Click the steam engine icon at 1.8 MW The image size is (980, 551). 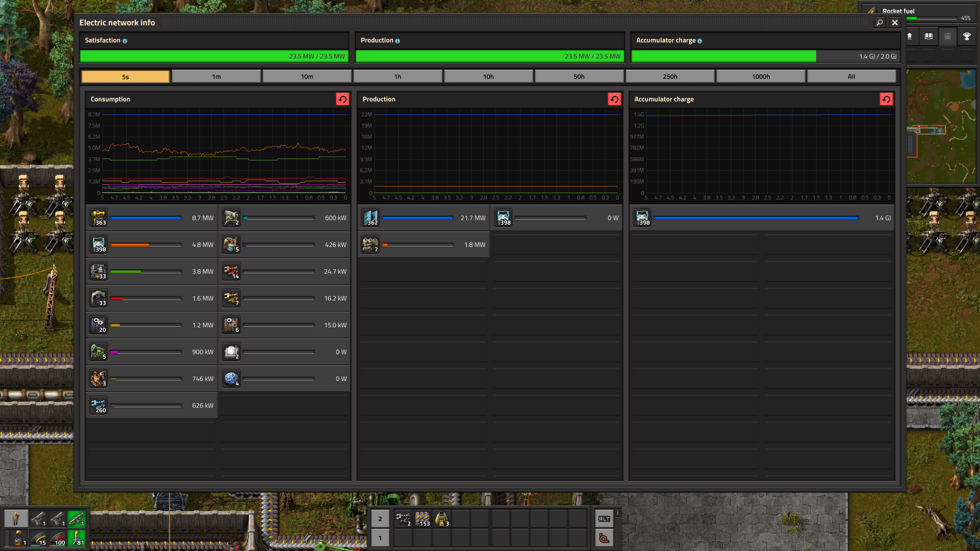pos(370,244)
